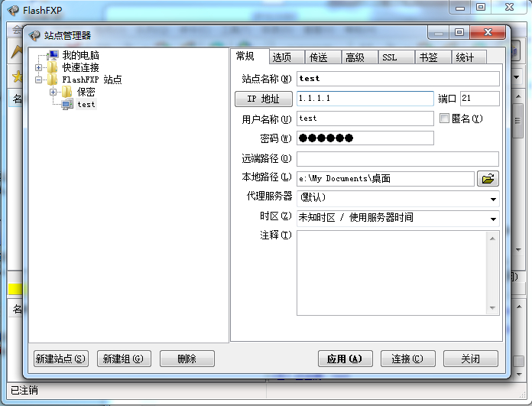Open the 时区 timezone dropdown

492,219
